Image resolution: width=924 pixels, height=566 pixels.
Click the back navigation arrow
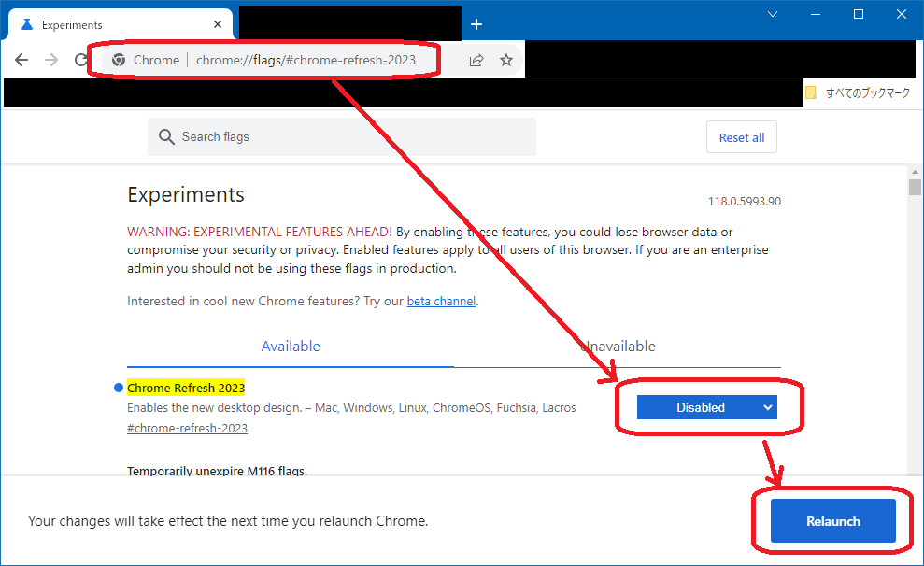[x=21, y=60]
